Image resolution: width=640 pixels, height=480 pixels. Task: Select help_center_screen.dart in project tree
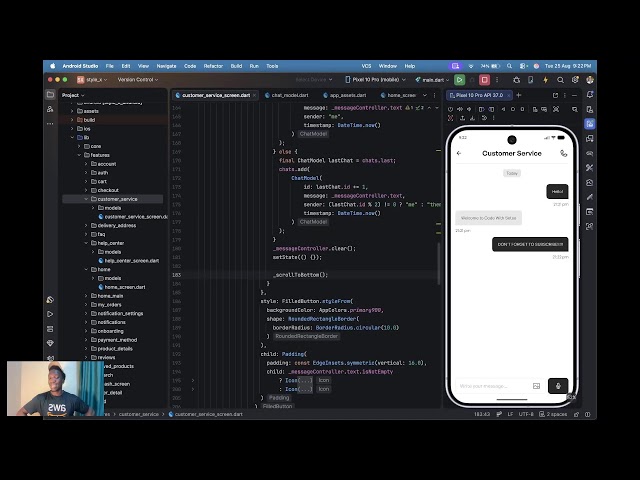[x=129, y=261]
